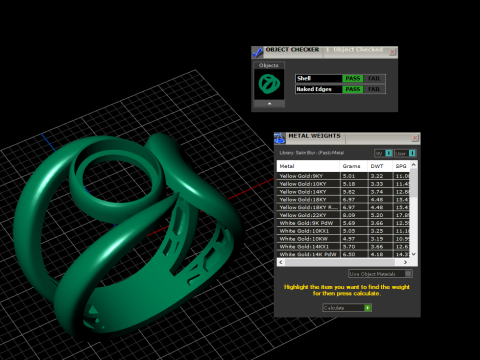Image resolution: width=480 pixels, height=360 pixels.
Task: Click the Calculate button
Action: [347, 308]
